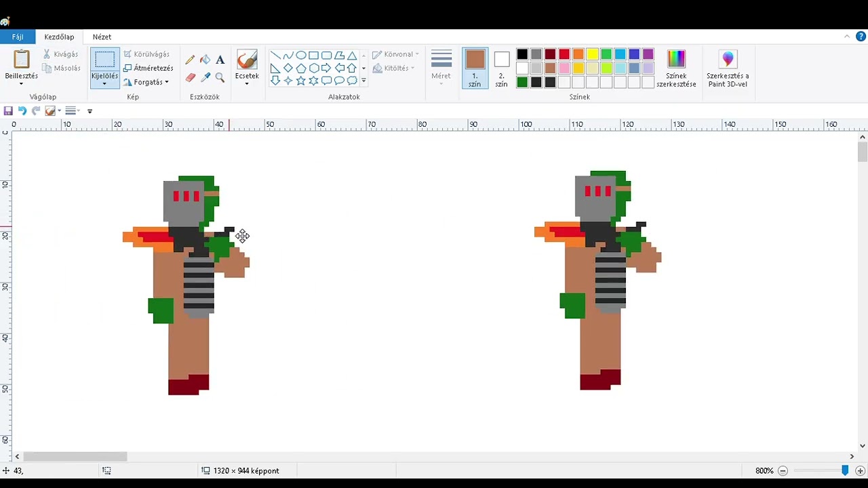Select 1. szín as active color
The image size is (868, 488).
tap(475, 68)
